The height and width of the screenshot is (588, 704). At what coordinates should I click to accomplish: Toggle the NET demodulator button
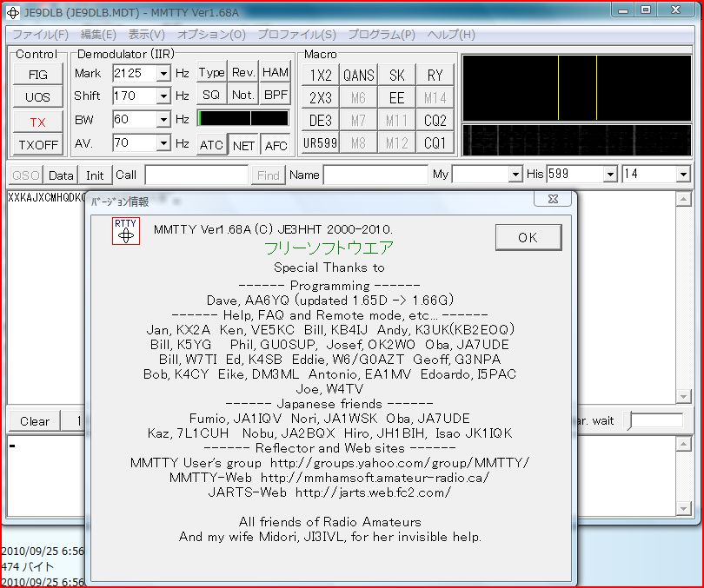tap(243, 145)
